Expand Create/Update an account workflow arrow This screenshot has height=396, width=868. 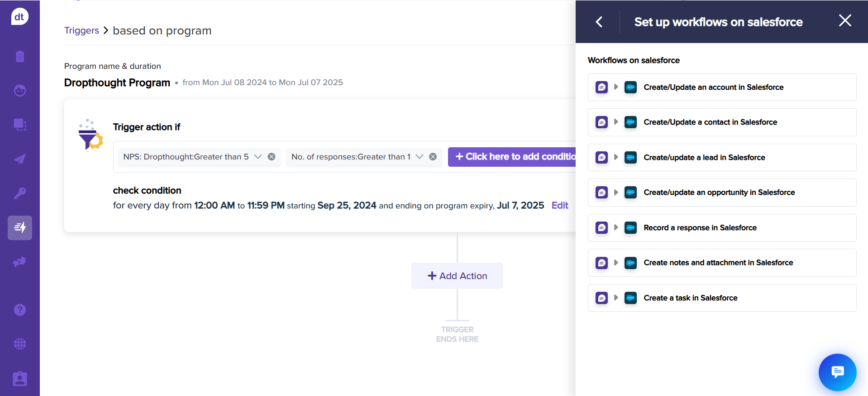coord(616,87)
